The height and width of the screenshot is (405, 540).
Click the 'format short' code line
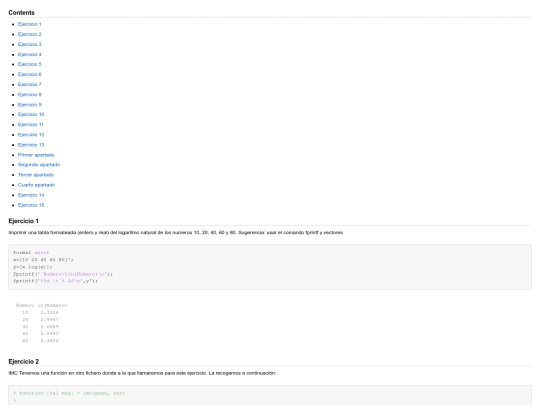pyautogui.click(x=31, y=253)
